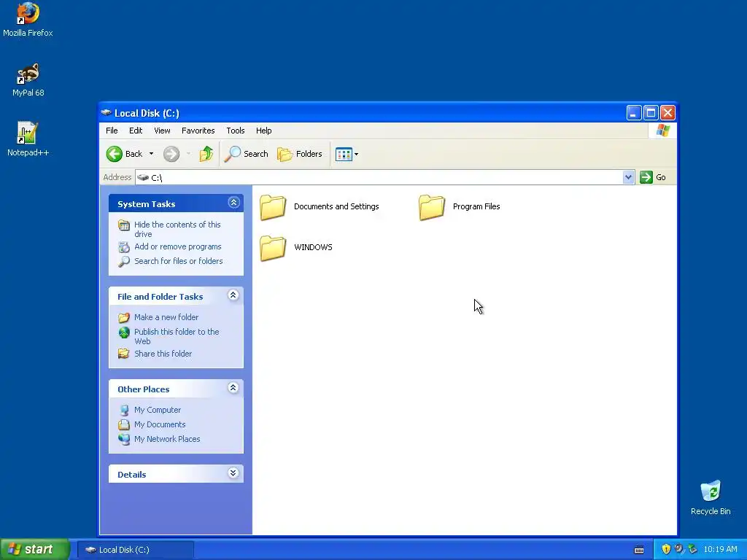Screen dimensions: 747x560
Task: Click Search for files or folders
Action: tap(179, 261)
